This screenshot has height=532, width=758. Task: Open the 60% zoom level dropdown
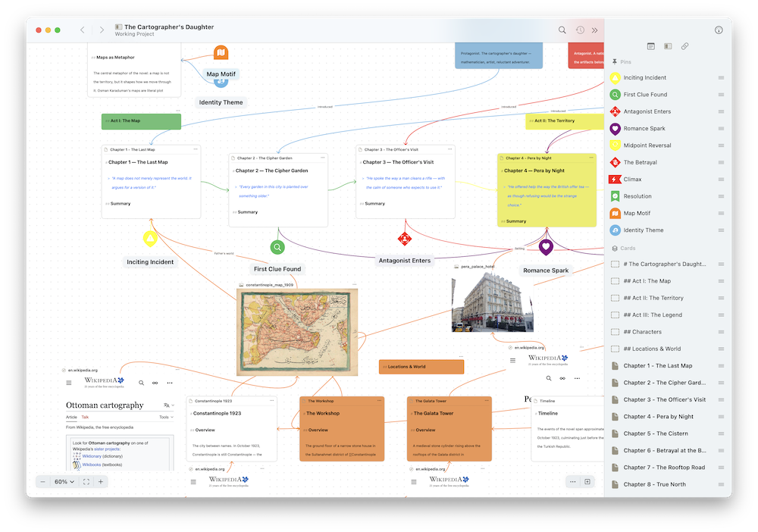point(64,481)
